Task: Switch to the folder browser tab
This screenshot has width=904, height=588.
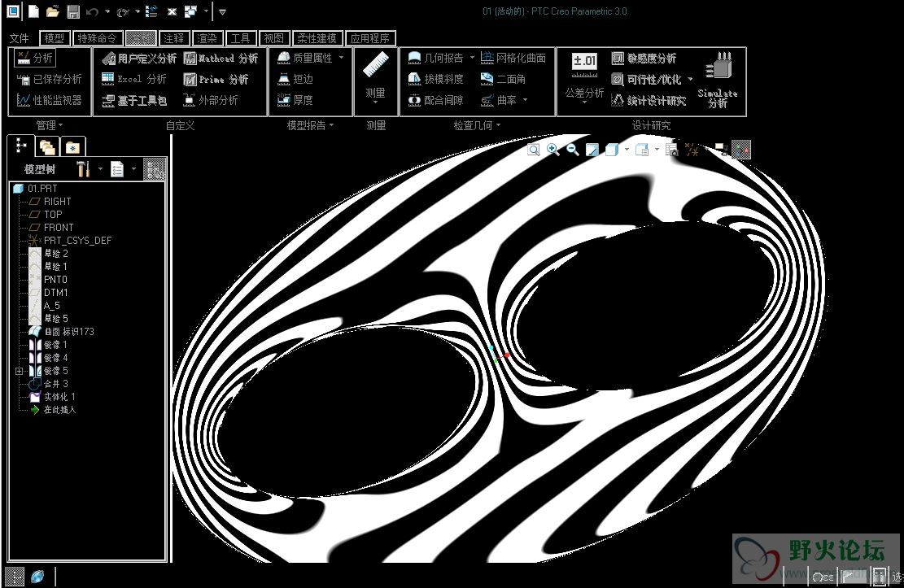Action: [x=47, y=147]
